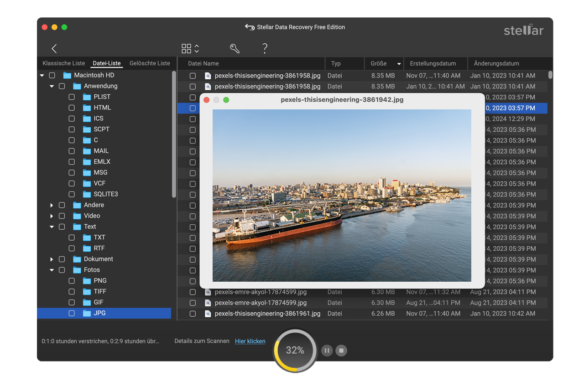Click the key activation icon
584x392 pixels.
point(235,49)
